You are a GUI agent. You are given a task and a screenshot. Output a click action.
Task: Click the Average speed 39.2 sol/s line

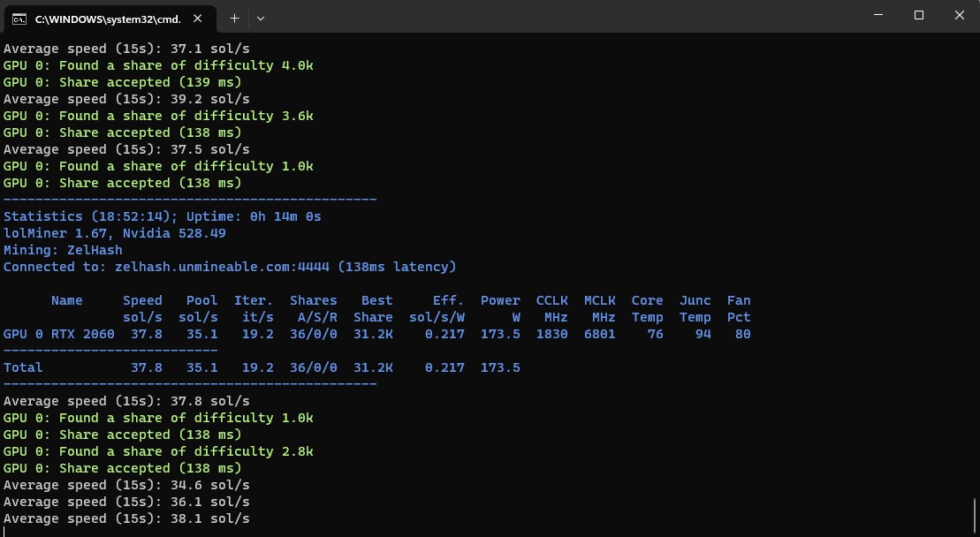click(126, 99)
